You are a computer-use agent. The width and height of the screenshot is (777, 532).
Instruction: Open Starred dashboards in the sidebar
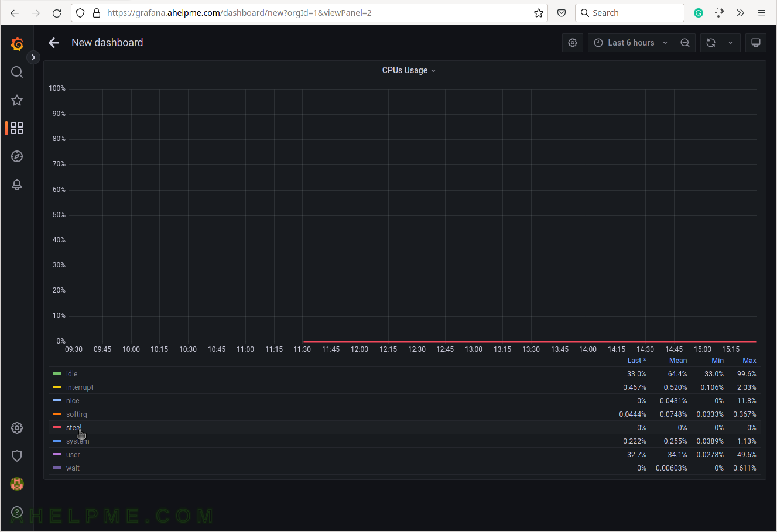tap(17, 100)
